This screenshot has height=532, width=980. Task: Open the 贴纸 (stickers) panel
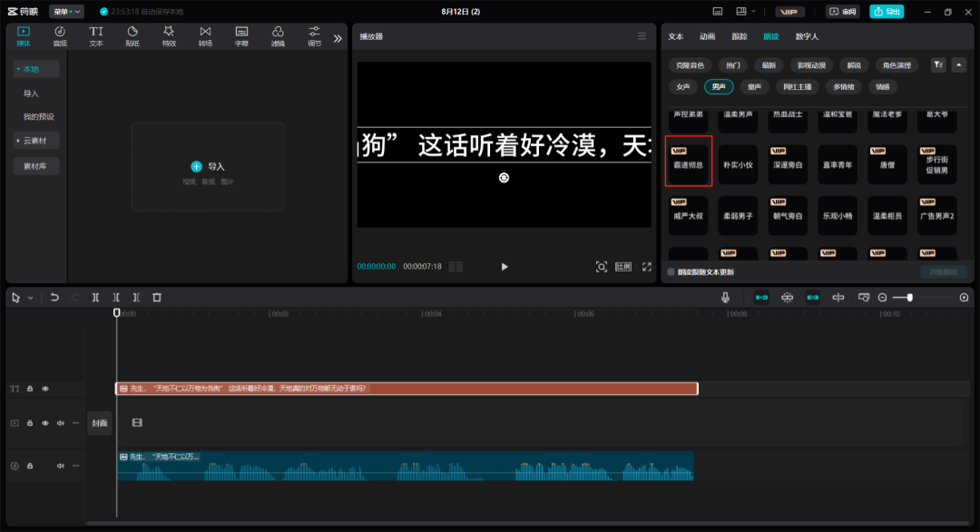point(132,36)
